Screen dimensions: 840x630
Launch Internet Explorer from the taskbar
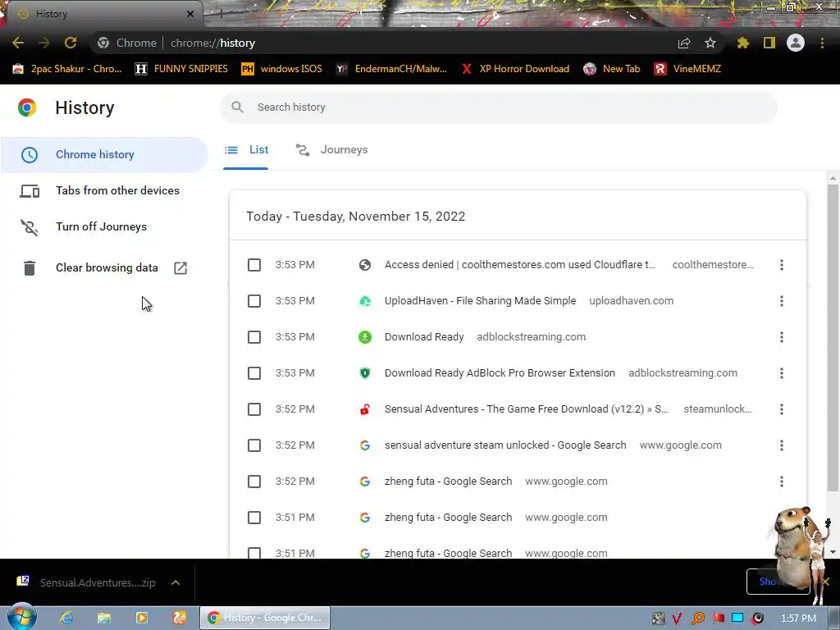[x=66, y=618]
